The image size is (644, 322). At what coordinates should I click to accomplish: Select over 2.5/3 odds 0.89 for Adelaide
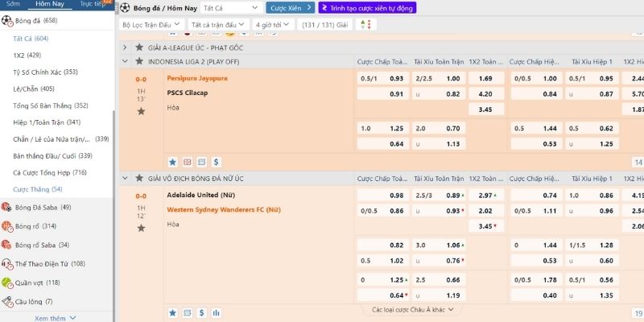pyautogui.click(x=440, y=195)
